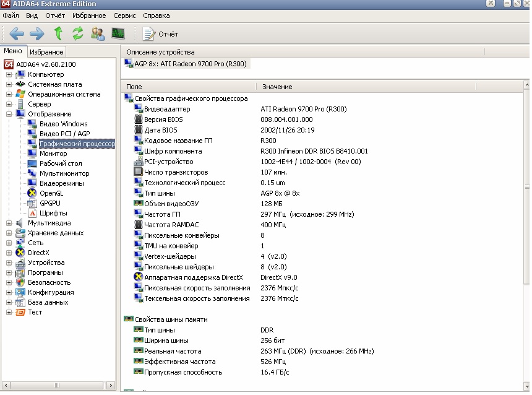532x395 pixels.
Task: Open the users management toolbar icon
Action: point(98,33)
